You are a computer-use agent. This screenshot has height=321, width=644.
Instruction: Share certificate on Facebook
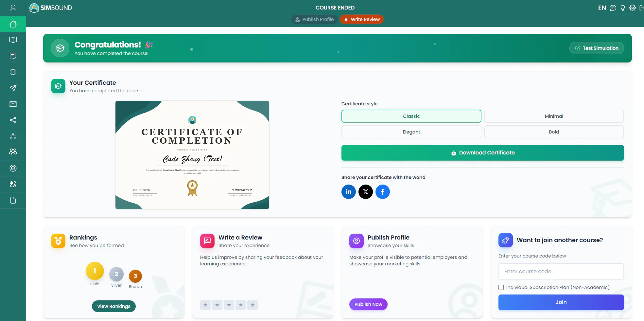click(x=383, y=192)
